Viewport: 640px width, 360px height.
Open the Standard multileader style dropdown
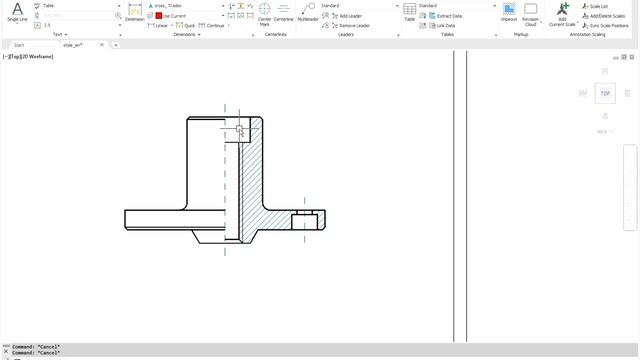397,6
